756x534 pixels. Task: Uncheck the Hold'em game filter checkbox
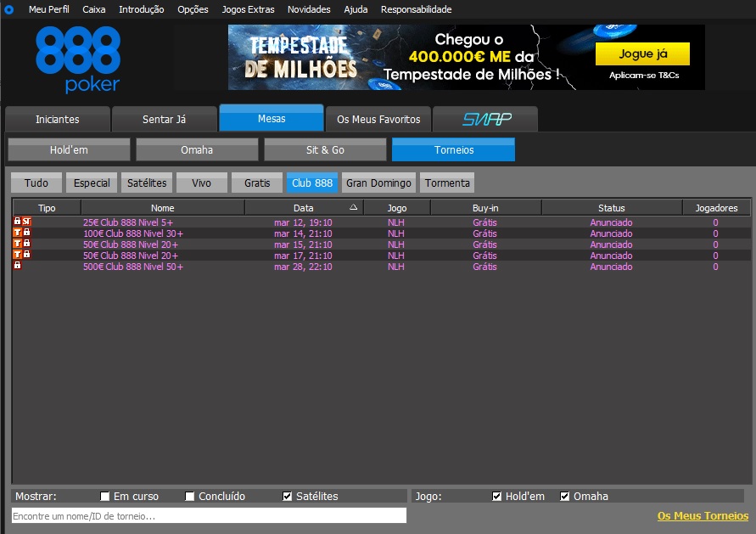[496, 497]
